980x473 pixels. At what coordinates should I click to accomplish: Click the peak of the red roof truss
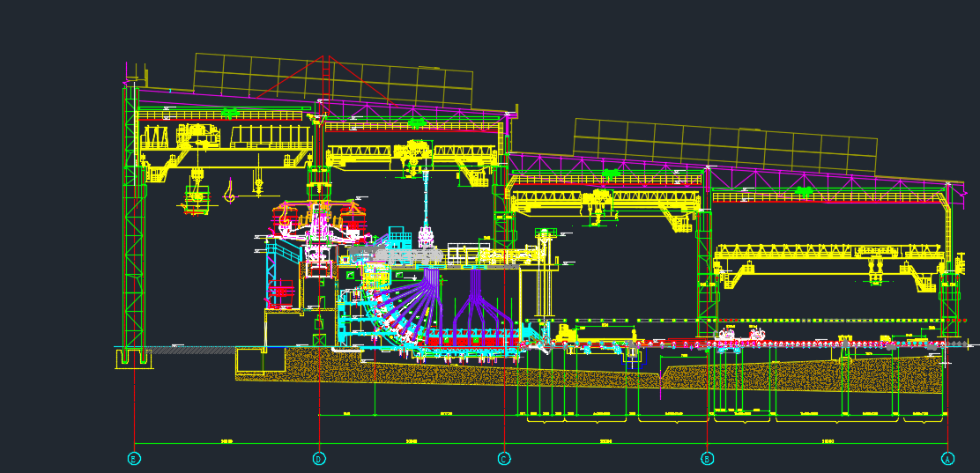tap(324, 57)
